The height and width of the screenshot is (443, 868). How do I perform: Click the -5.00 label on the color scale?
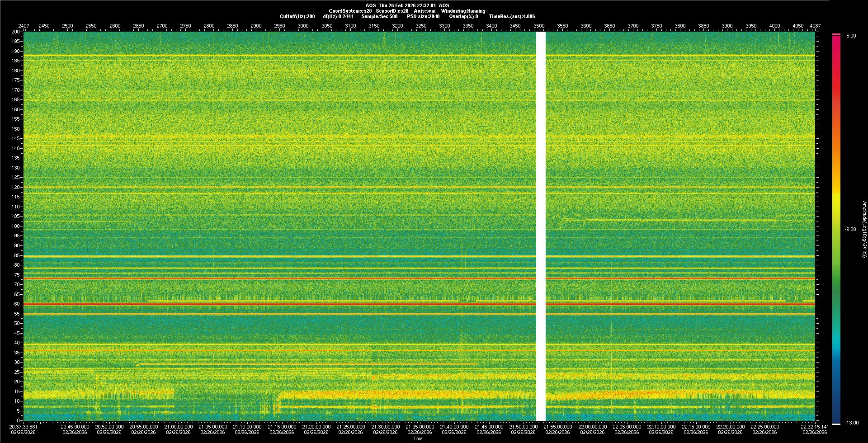[x=850, y=36]
